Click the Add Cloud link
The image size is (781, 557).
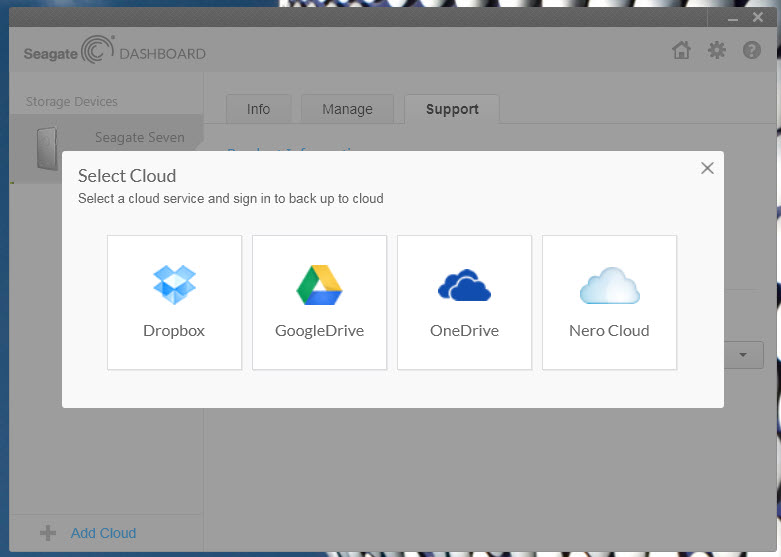(x=103, y=533)
